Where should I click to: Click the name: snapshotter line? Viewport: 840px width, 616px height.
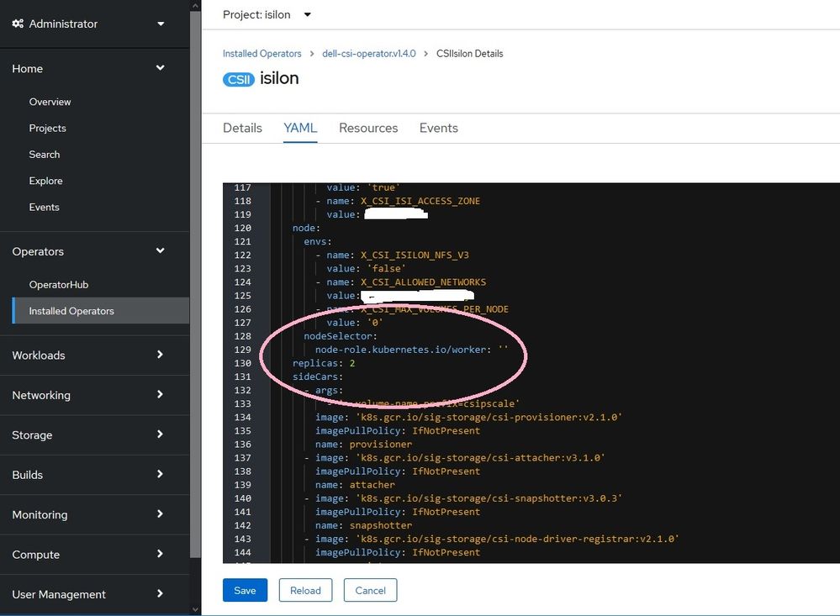click(x=364, y=525)
